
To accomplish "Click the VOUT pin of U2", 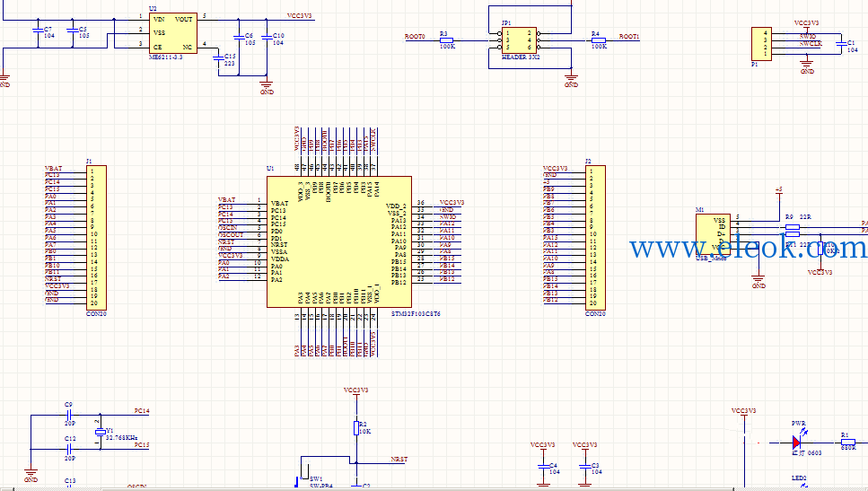I will tap(184, 19).
